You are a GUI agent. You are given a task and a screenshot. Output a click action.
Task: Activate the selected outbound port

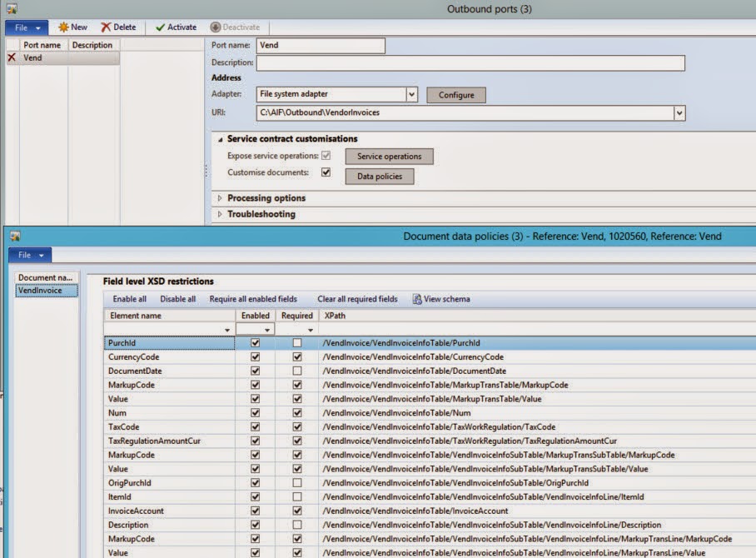(x=175, y=27)
